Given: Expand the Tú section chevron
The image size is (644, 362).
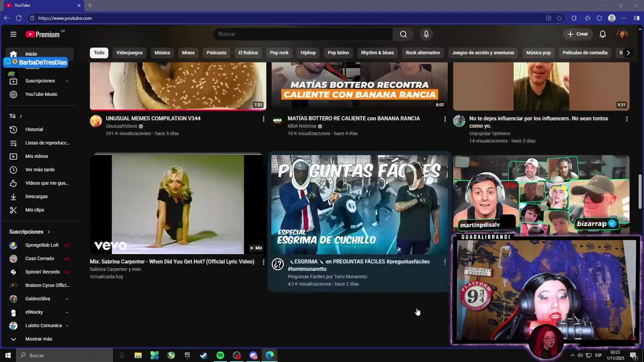Looking at the screenshot, I should pos(21,116).
